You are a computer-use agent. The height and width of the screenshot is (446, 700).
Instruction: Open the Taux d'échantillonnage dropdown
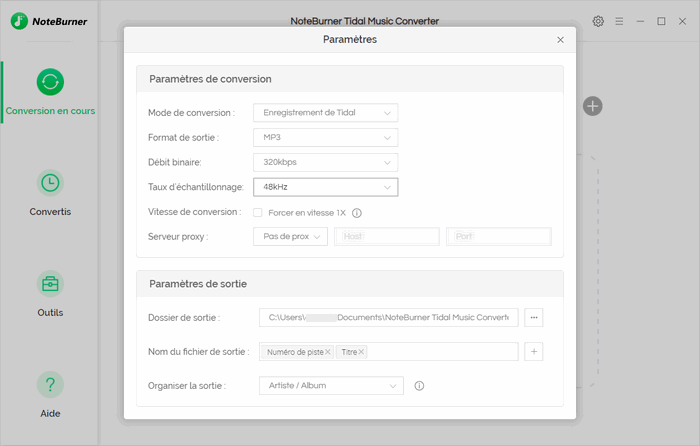coord(325,187)
